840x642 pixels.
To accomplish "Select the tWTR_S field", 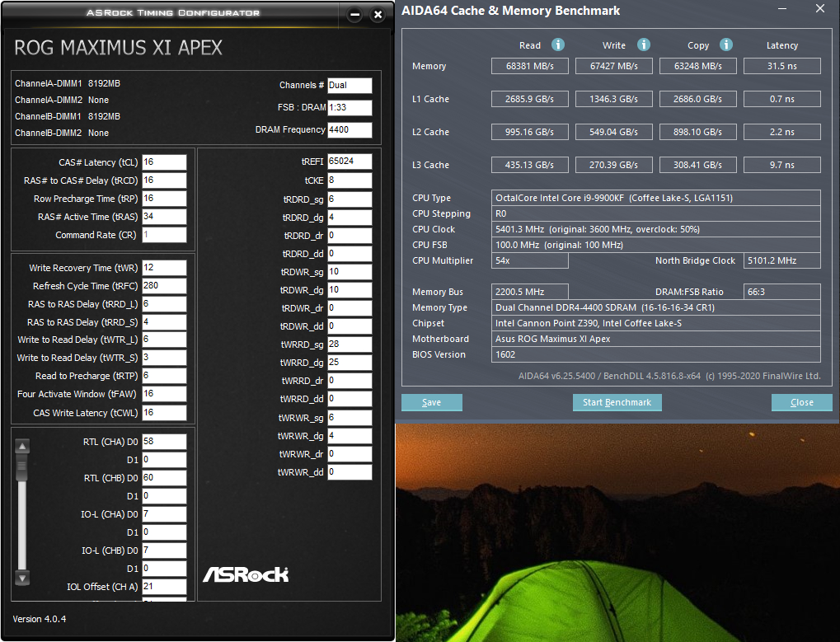I will coord(164,358).
